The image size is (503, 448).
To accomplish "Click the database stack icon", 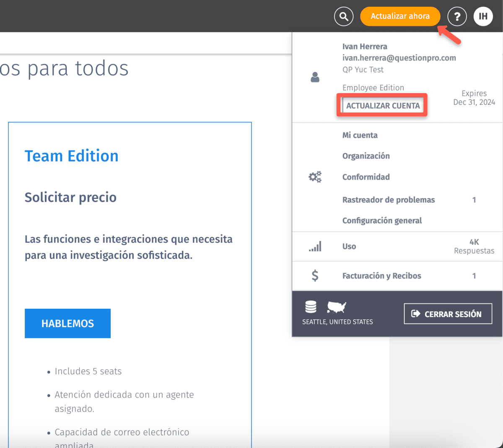I will click(x=311, y=307).
